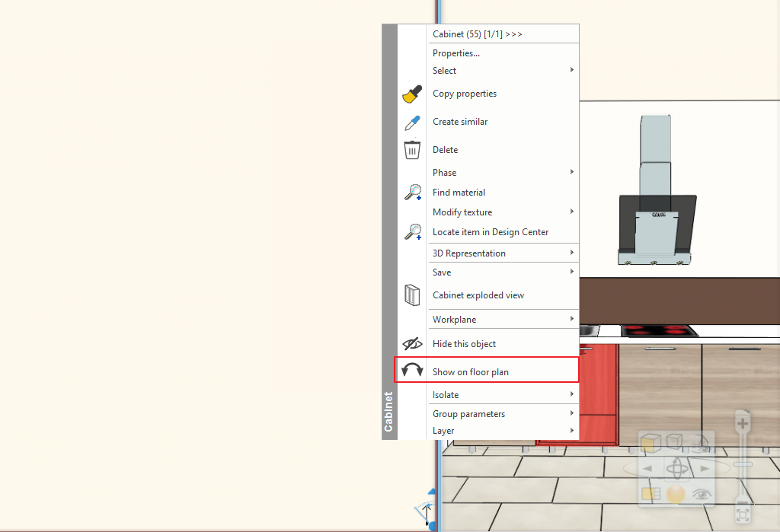Viewport: 780px width, 532px height.
Task: Click the zoom slider handle
Action: click(x=743, y=464)
